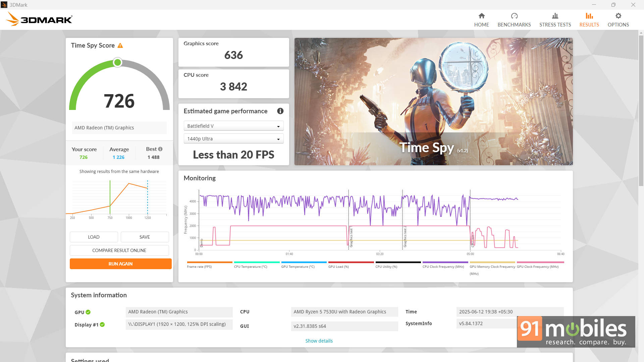Click the Time value 2025-06-12 19:38
644x362 pixels.
pyautogui.click(x=510, y=312)
